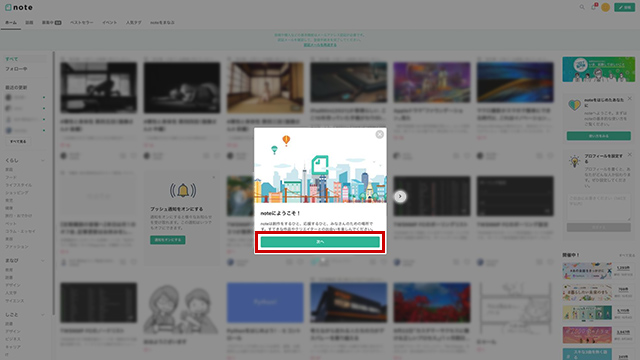This screenshot has height=360, width=640.
Task: Click the profile description text area
Action: pyautogui.click(x=598, y=207)
